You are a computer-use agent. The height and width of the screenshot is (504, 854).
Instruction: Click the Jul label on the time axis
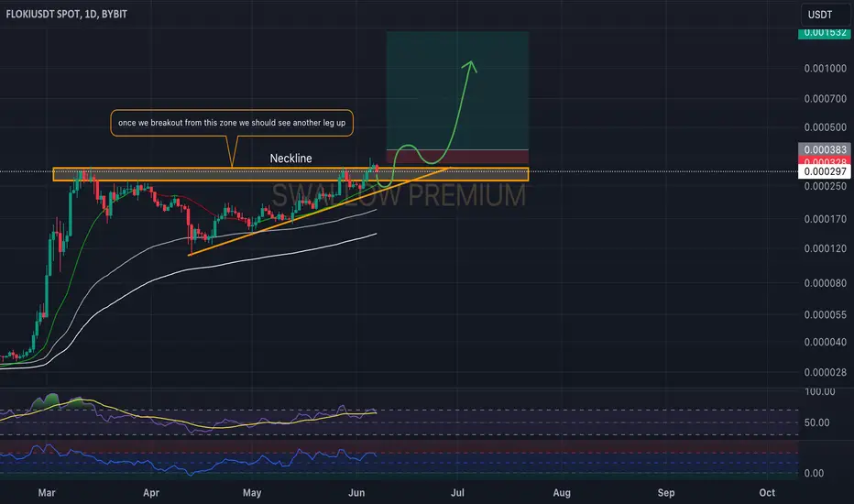pos(457,493)
